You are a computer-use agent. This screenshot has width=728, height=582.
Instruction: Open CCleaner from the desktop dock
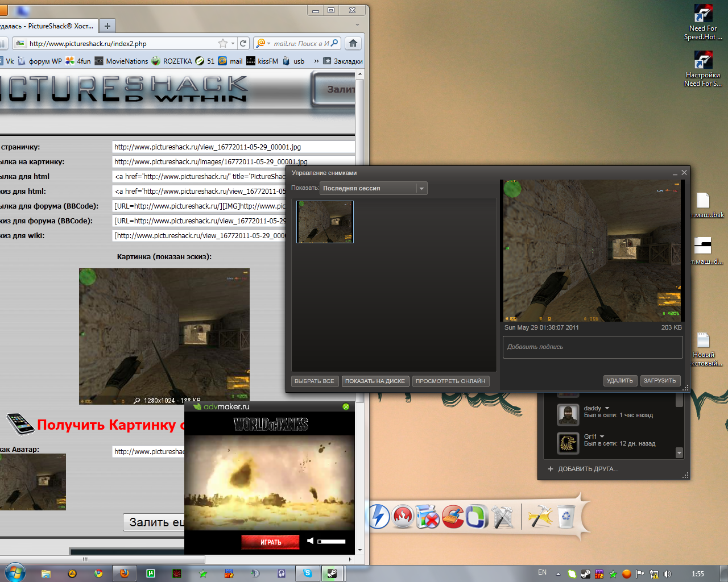pyautogui.click(x=453, y=517)
